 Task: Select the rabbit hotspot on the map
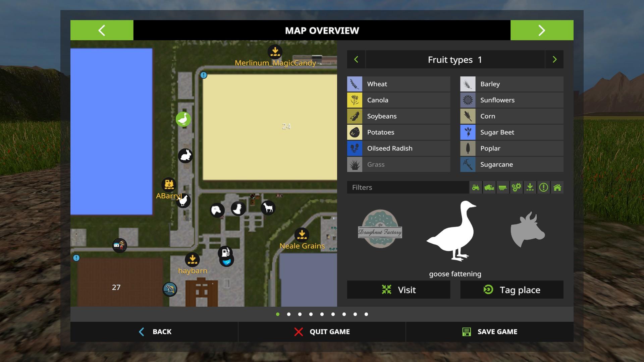tap(185, 156)
